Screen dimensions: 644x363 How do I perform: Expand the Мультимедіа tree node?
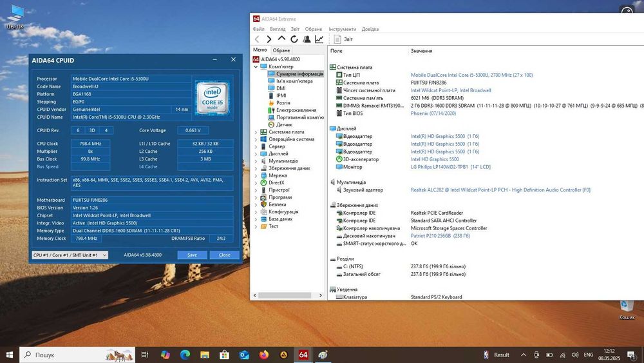click(x=256, y=161)
